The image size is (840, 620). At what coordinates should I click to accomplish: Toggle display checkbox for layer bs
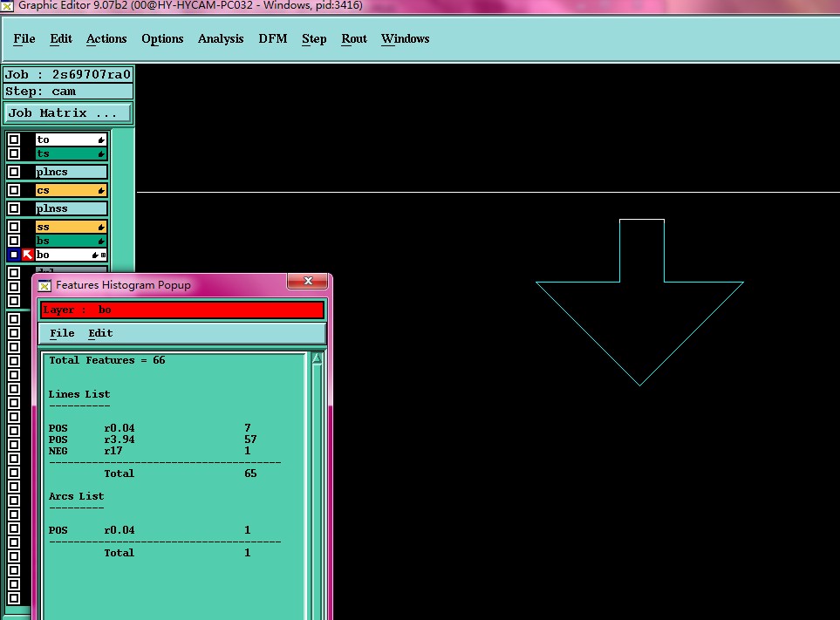click(14, 241)
